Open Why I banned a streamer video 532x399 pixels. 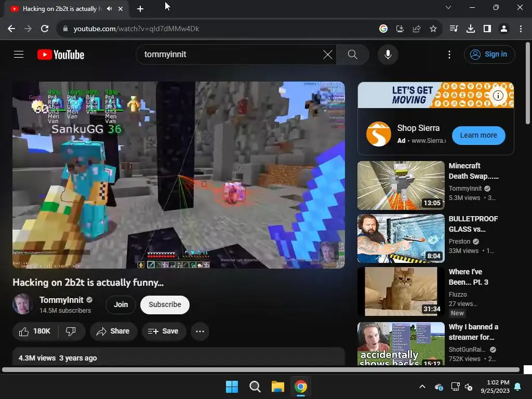[401, 343]
